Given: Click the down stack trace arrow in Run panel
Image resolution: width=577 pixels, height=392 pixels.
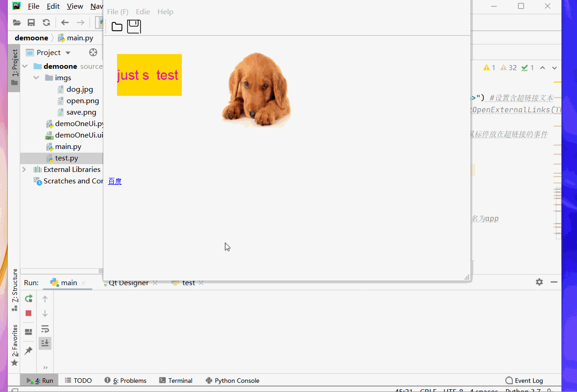Looking at the screenshot, I should pyautogui.click(x=45, y=314).
